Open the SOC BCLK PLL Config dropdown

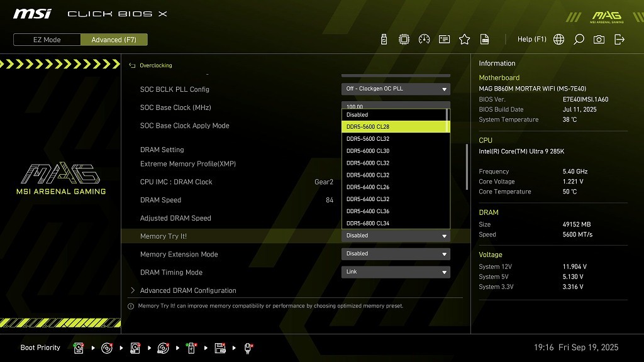[x=396, y=89]
